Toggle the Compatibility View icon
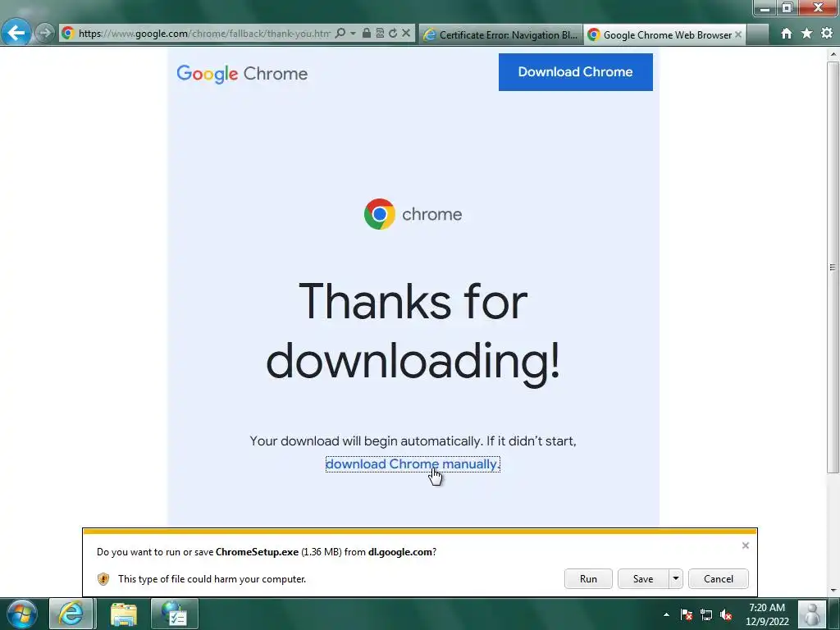This screenshot has width=840, height=630. pos(380,33)
